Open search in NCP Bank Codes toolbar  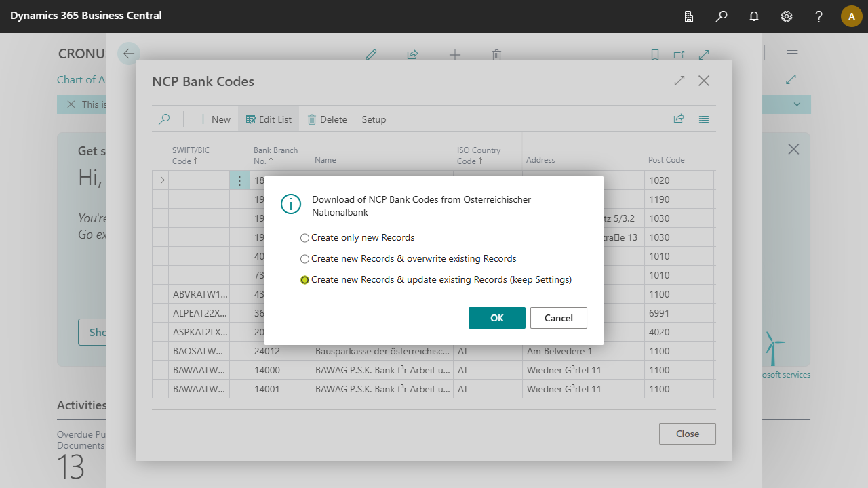click(164, 119)
